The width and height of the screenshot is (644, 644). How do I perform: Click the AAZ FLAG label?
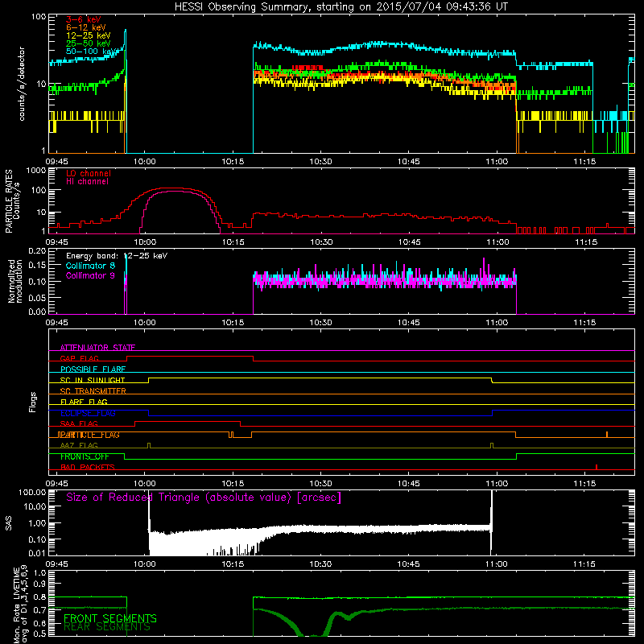(x=79, y=445)
